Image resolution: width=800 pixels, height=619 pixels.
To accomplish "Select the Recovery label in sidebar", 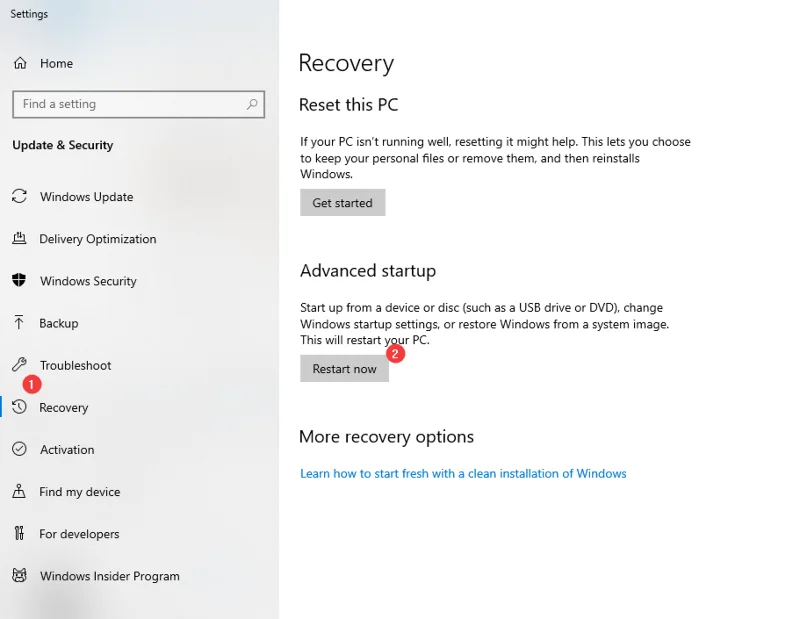I will tap(64, 408).
